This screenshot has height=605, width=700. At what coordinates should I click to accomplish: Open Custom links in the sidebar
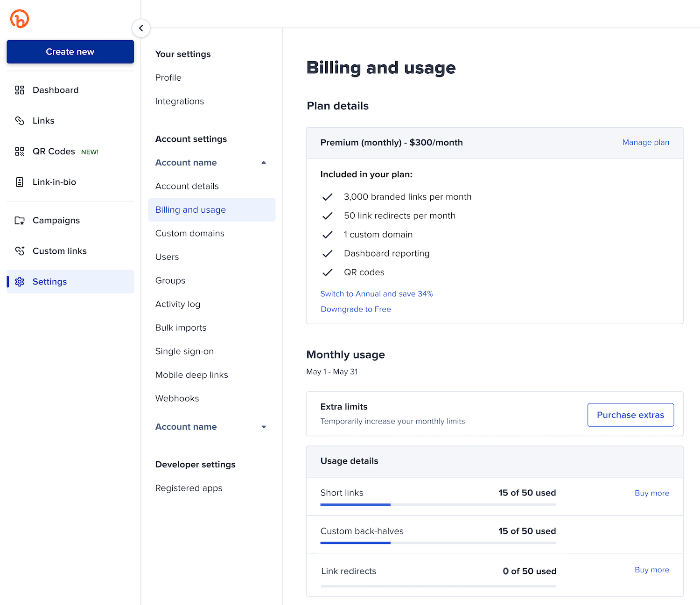coord(70,251)
